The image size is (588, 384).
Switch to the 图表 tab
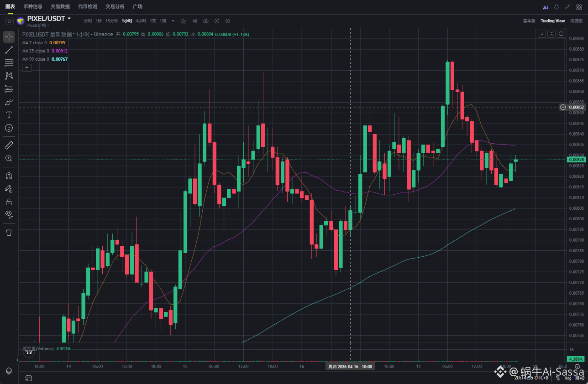pyautogui.click(x=10, y=6)
